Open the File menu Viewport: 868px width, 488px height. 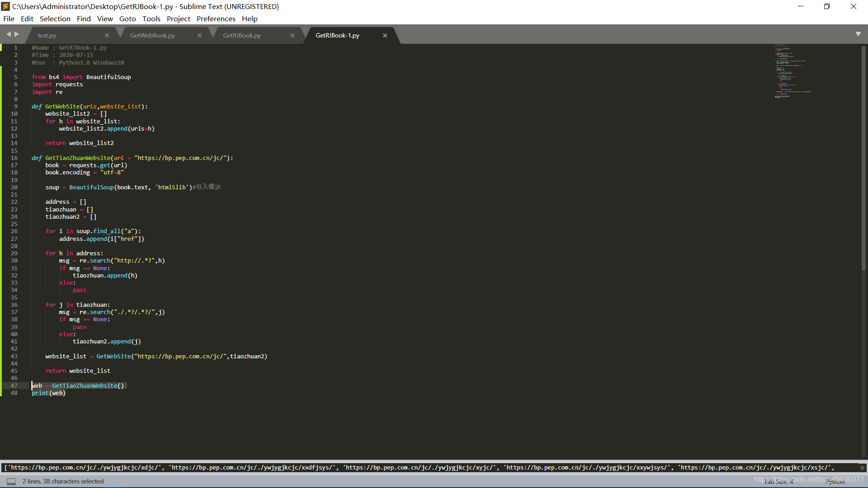(x=9, y=19)
